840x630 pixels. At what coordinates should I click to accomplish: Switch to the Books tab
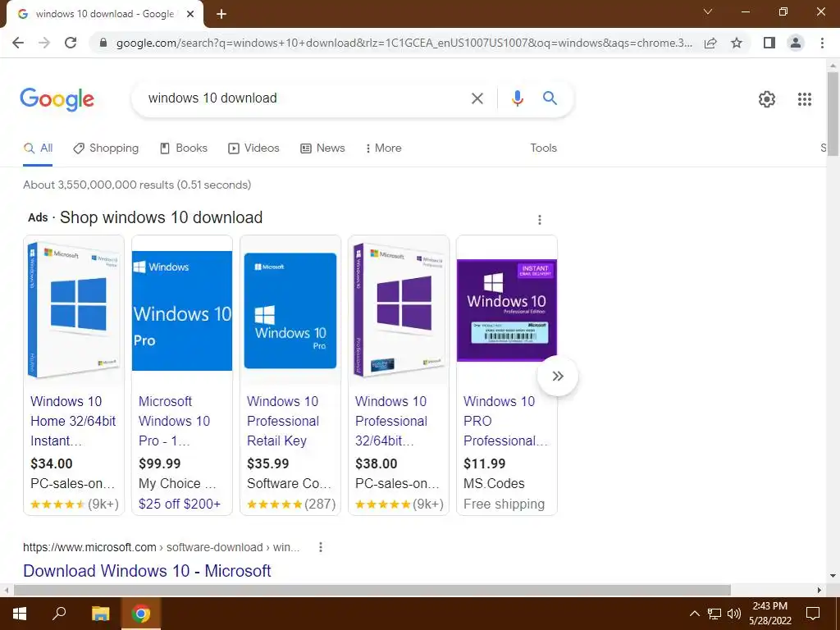(184, 148)
